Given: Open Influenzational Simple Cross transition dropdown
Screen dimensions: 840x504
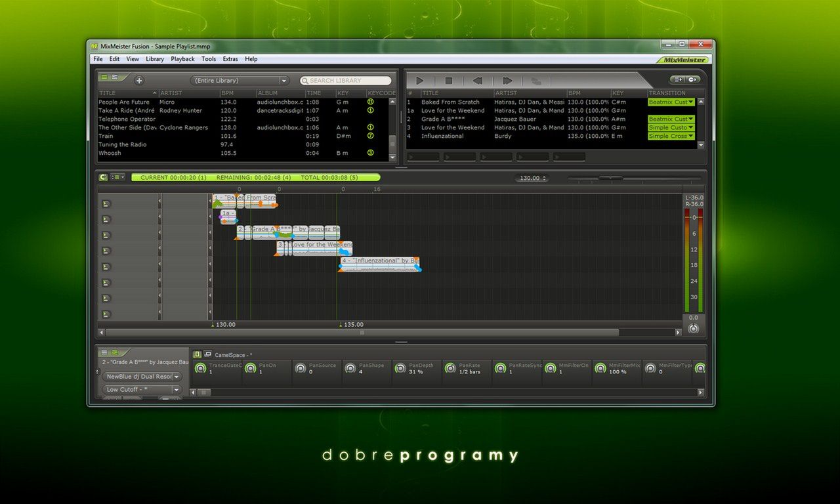Looking at the screenshot, I should 671,136.
